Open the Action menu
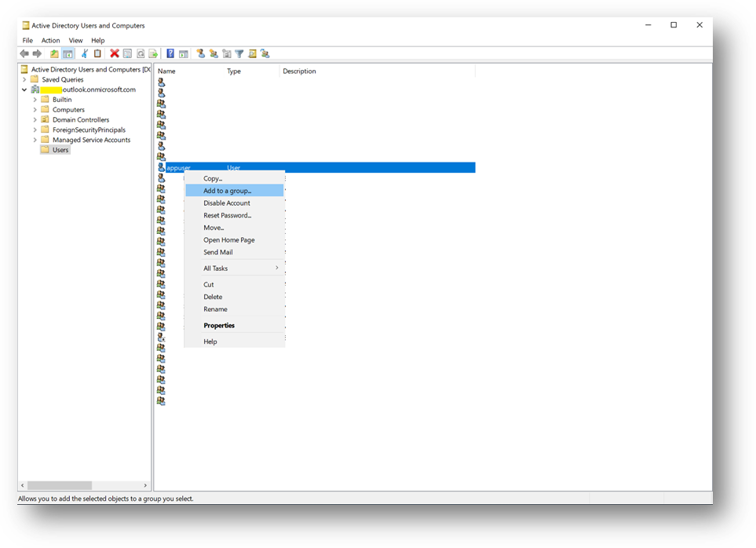This screenshot has width=756, height=548. (x=50, y=41)
